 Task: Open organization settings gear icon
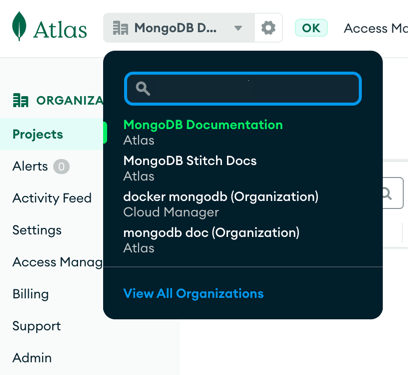click(x=268, y=28)
